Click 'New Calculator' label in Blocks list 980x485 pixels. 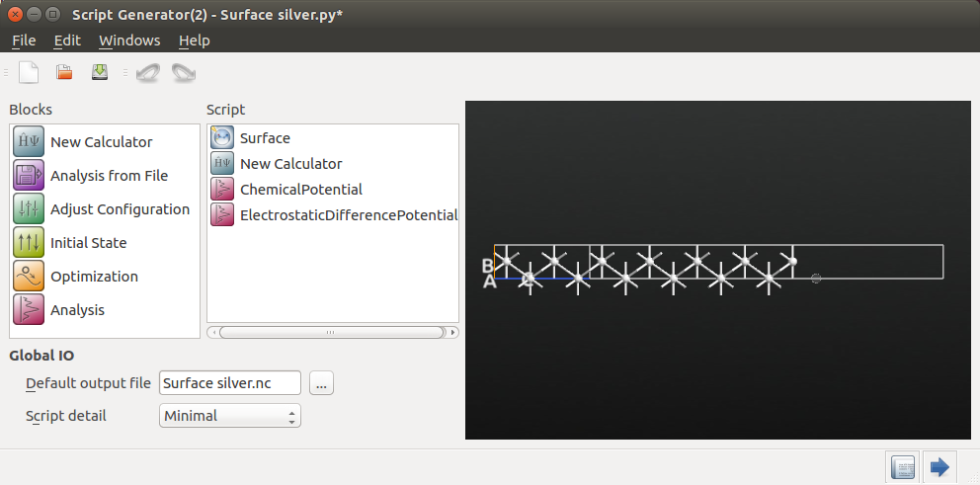pos(101,142)
